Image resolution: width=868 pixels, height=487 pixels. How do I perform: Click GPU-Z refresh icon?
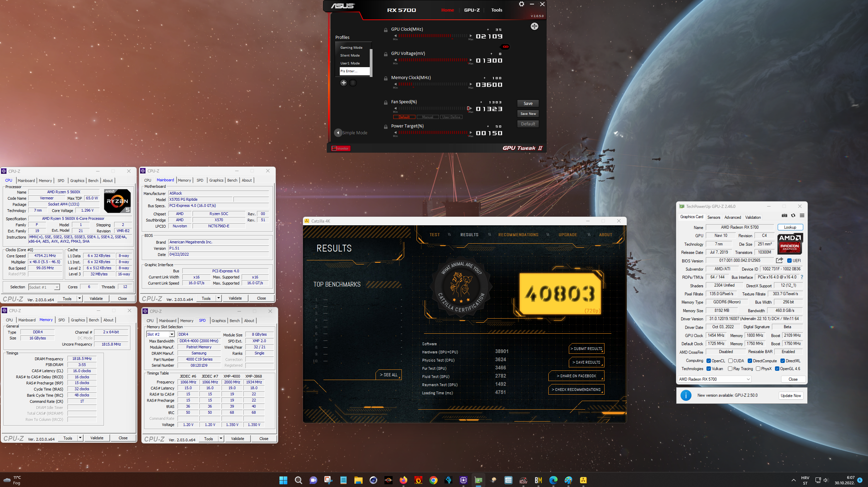point(793,215)
